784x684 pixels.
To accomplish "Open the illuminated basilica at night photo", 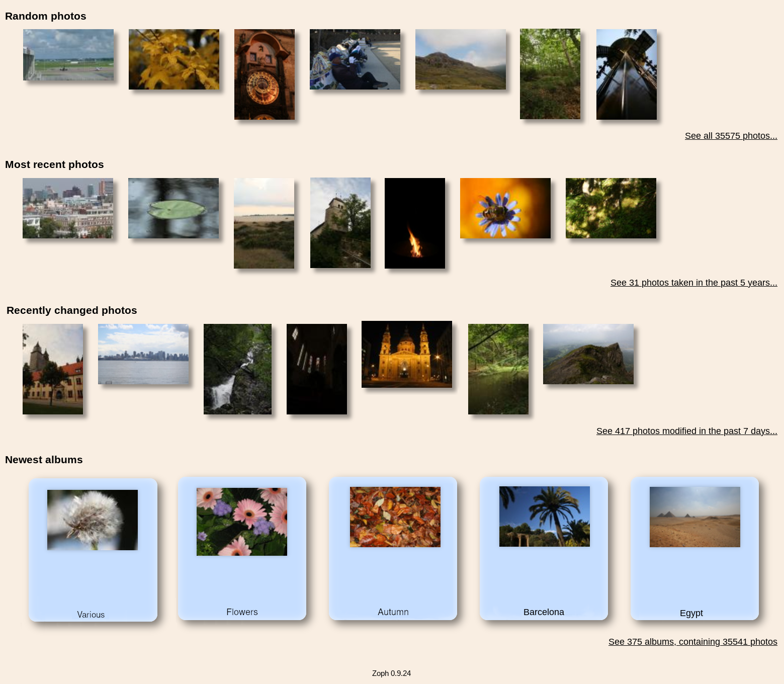I will [x=407, y=354].
